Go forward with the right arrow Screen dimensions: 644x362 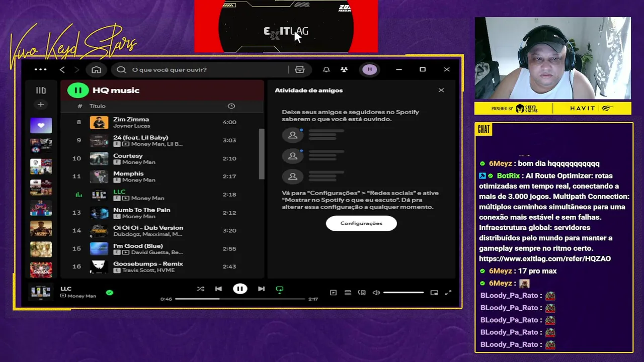tap(76, 69)
